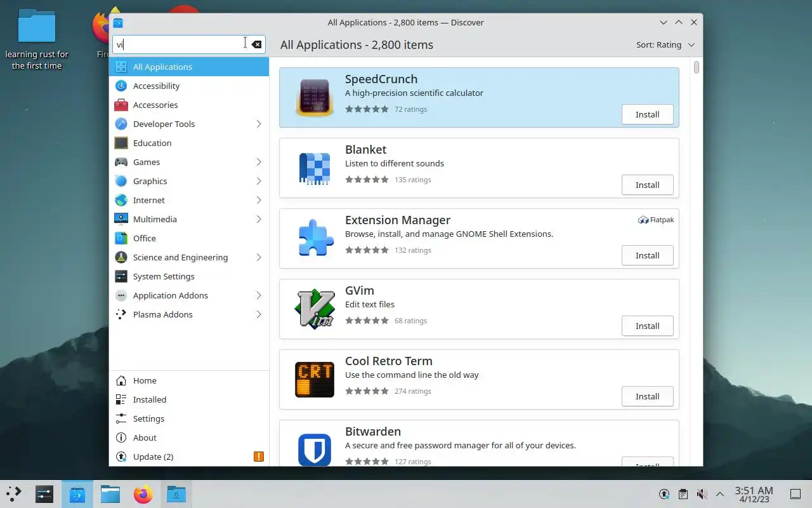The width and height of the screenshot is (812, 508).
Task: Click the Update warning badge icon
Action: [x=258, y=457]
